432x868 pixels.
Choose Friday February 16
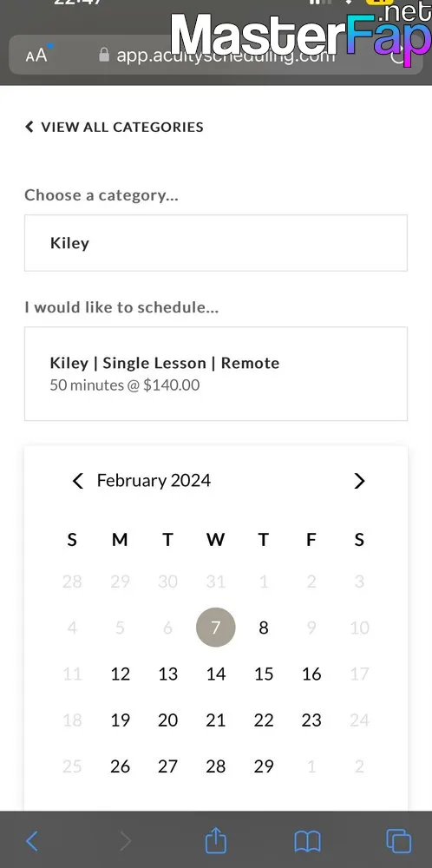point(311,674)
